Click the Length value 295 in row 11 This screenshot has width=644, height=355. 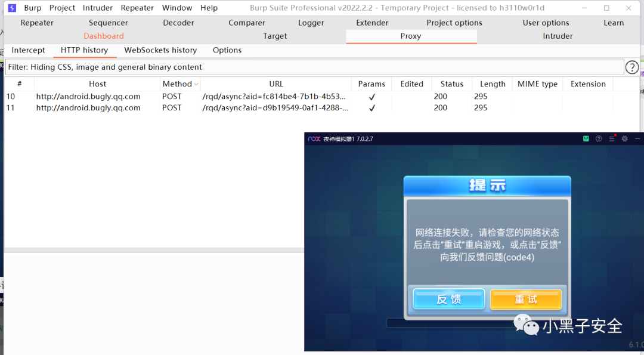coord(481,107)
